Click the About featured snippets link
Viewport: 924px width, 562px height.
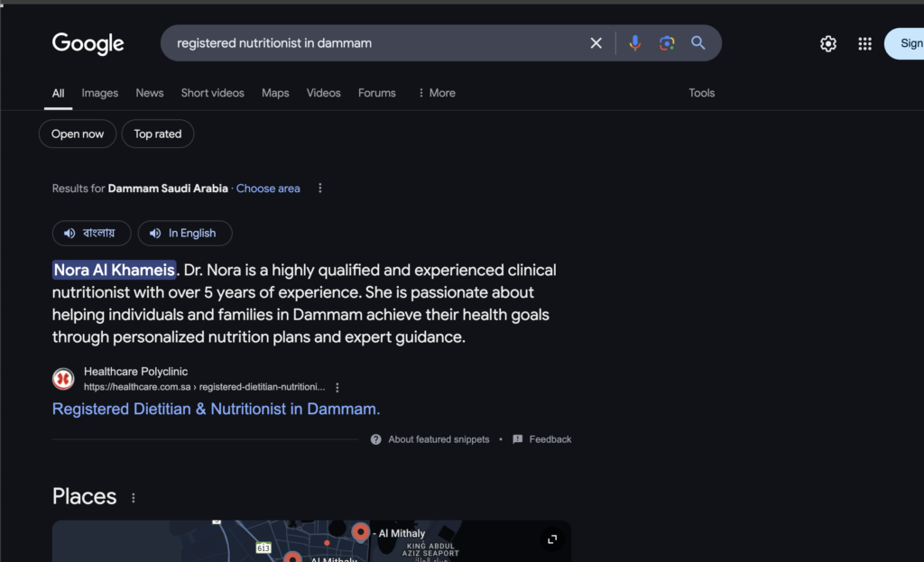click(x=439, y=439)
